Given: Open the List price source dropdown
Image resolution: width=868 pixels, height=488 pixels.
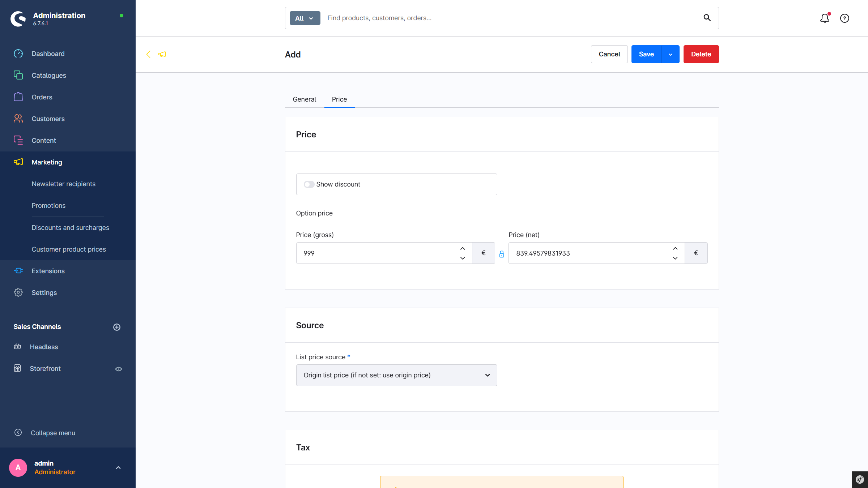Looking at the screenshot, I should (x=396, y=375).
